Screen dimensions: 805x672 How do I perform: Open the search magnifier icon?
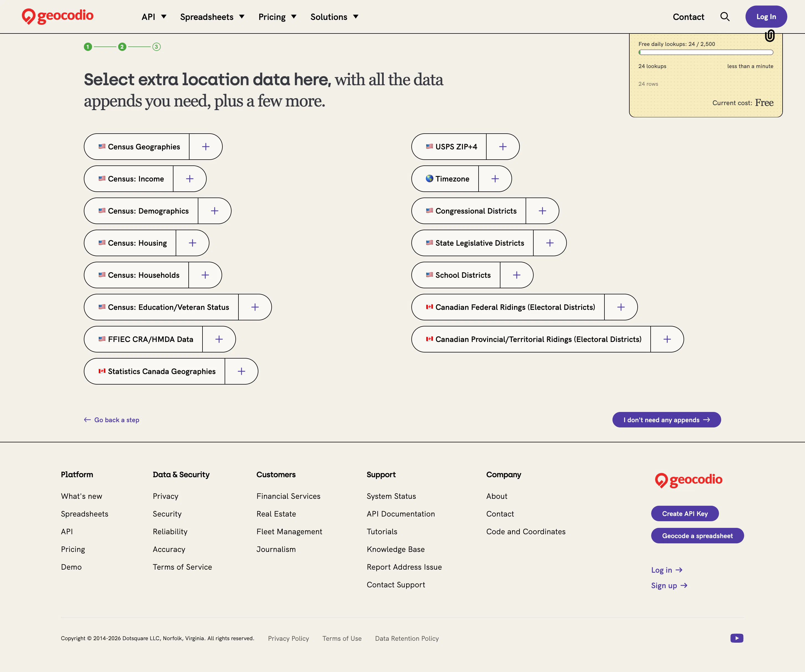tap(724, 17)
